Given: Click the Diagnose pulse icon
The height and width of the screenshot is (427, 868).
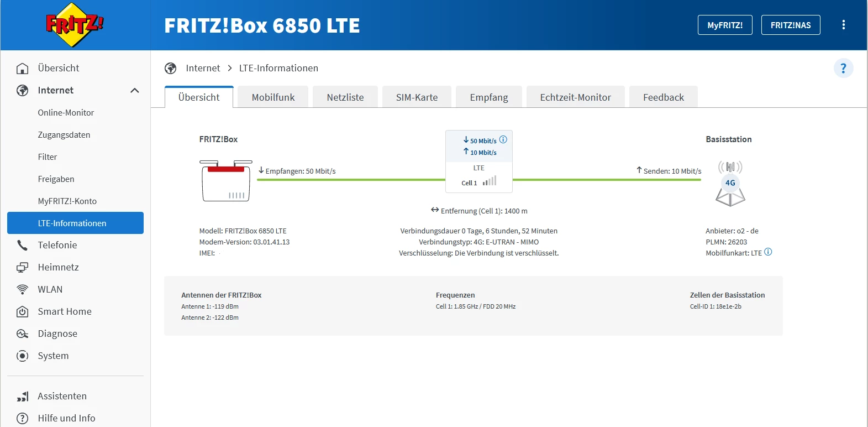Looking at the screenshot, I should click(x=23, y=334).
